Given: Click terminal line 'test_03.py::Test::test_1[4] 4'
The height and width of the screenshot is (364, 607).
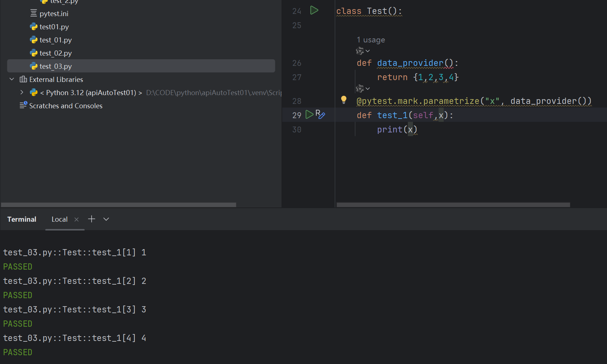Looking at the screenshot, I should coord(75,338).
